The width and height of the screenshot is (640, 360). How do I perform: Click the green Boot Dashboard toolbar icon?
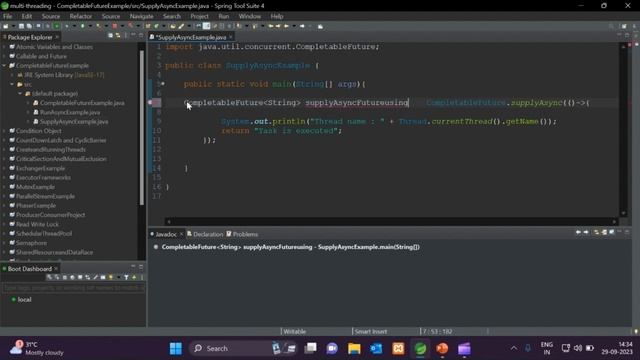(x=56, y=26)
